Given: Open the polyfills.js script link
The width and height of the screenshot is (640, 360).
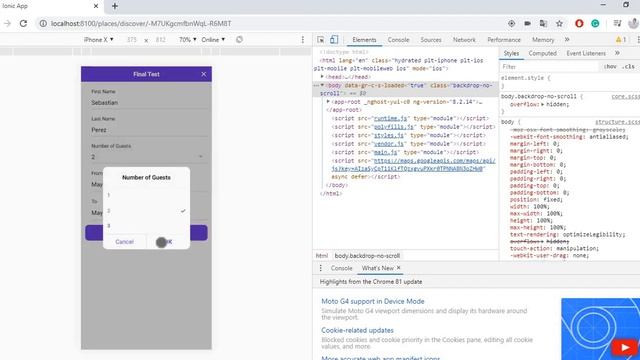Looking at the screenshot, I should 393,127.
